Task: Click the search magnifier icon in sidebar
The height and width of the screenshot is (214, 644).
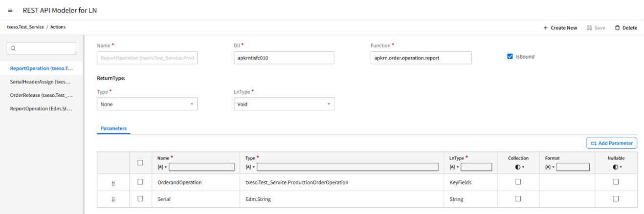Action: click(x=13, y=48)
